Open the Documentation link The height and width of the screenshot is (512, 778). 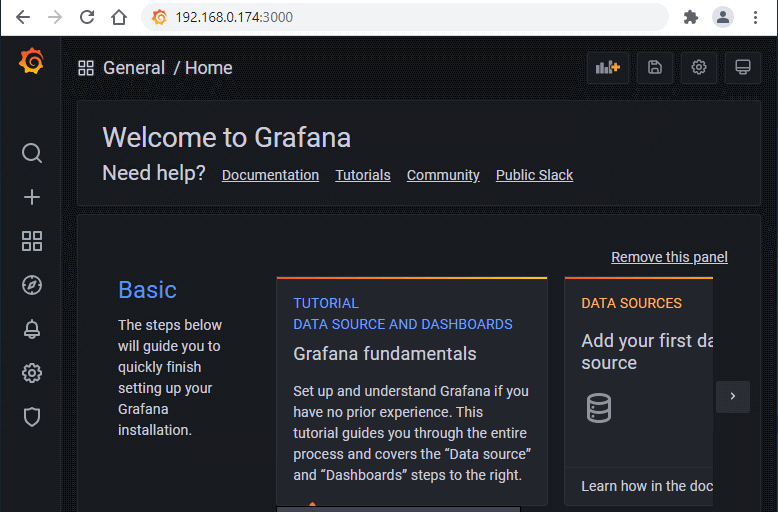(x=270, y=175)
